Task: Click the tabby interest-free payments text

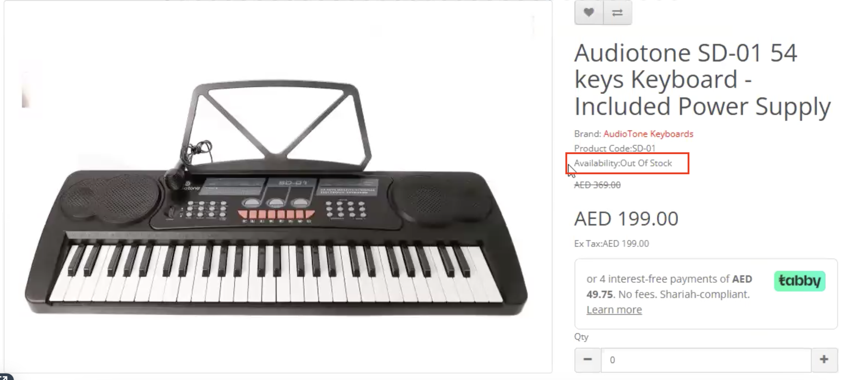Action: click(669, 287)
